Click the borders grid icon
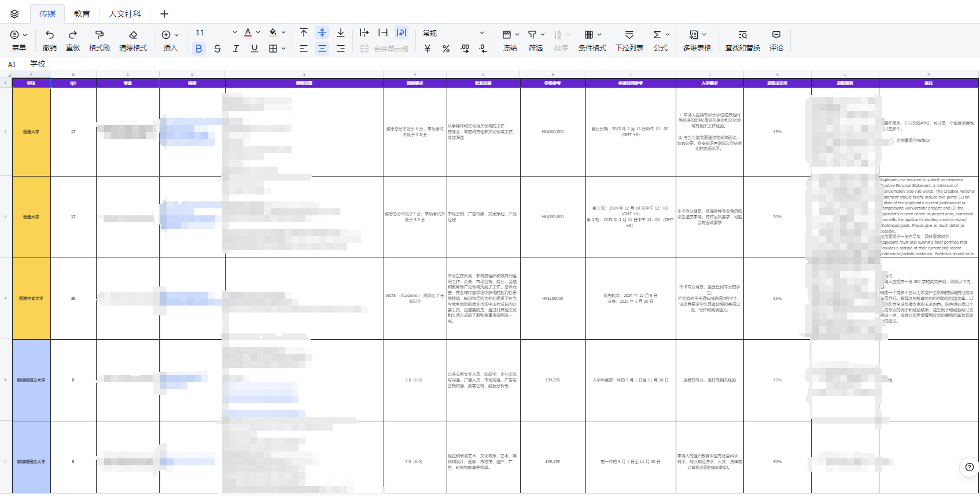 pyautogui.click(x=273, y=49)
